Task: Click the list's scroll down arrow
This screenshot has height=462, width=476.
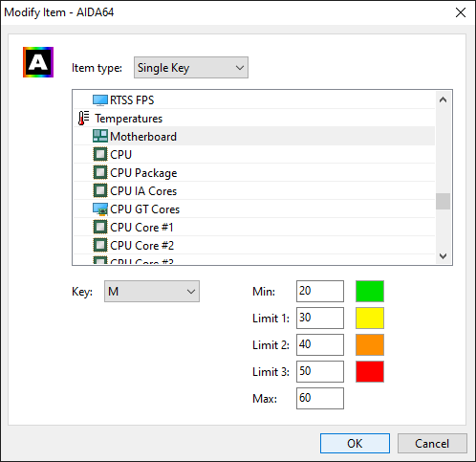Action: pos(443,256)
